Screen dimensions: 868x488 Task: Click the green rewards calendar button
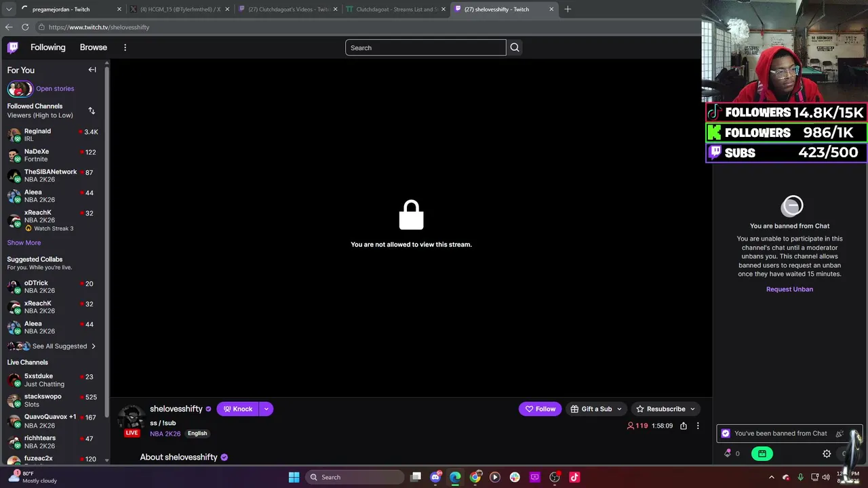coord(762,453)
